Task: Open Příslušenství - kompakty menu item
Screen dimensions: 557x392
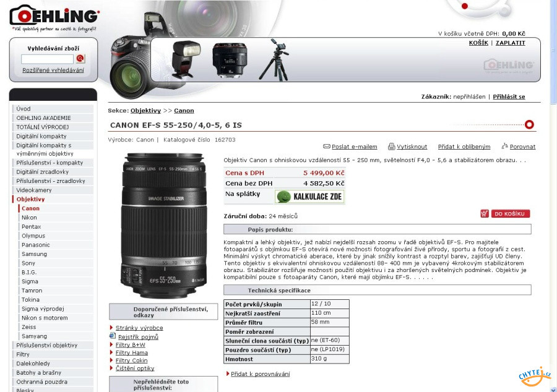Action: 53,163
